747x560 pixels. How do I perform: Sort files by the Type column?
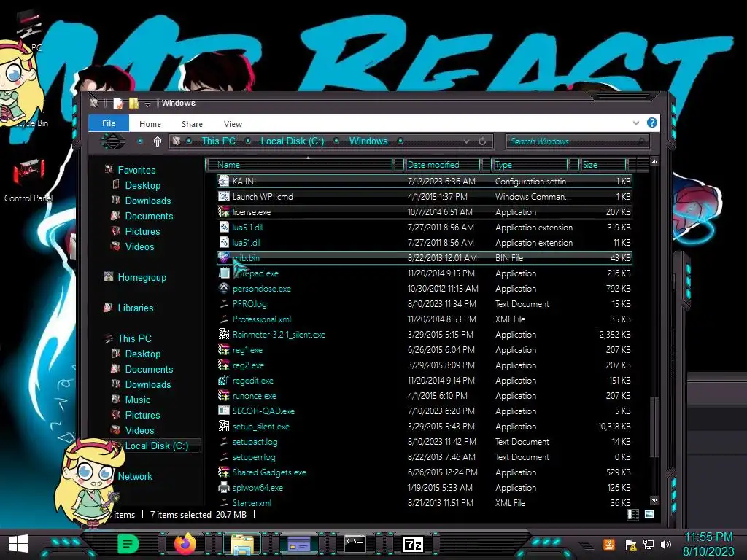coord(530,164)
